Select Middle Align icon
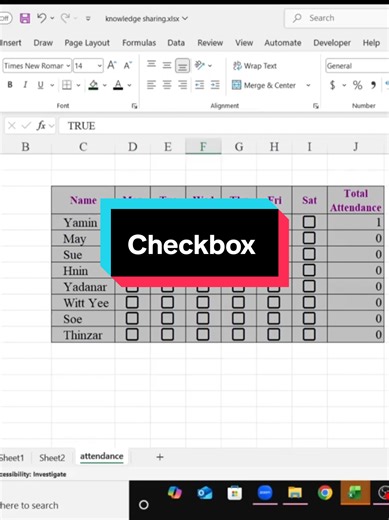 click(x=167, y=65)
